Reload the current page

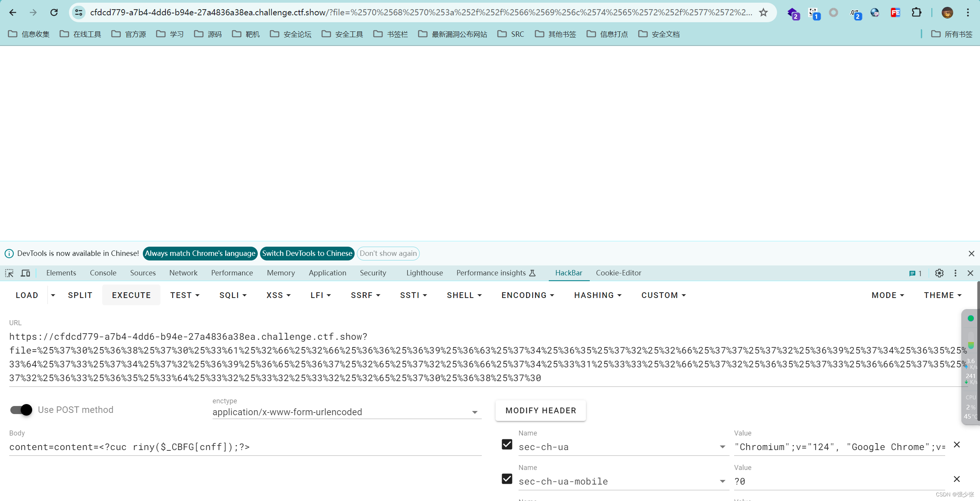pyautogui.click(x=54, y=12)
